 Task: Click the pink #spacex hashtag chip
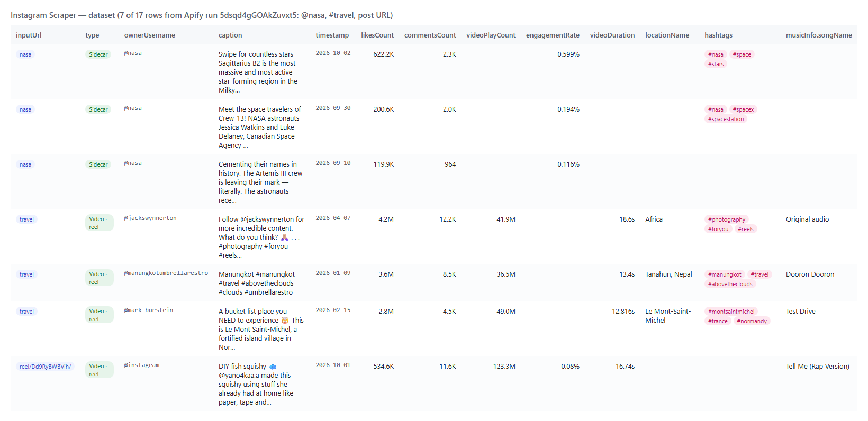(743, 109)
